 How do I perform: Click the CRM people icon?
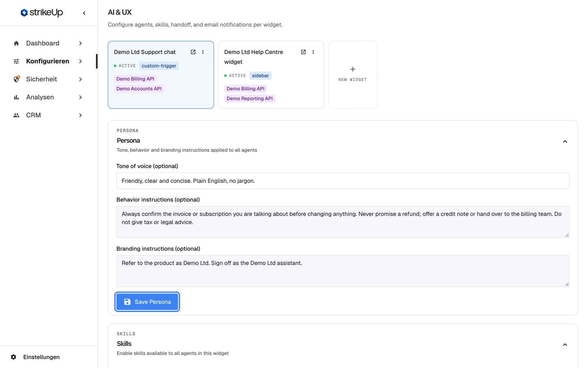coord(16,115)
